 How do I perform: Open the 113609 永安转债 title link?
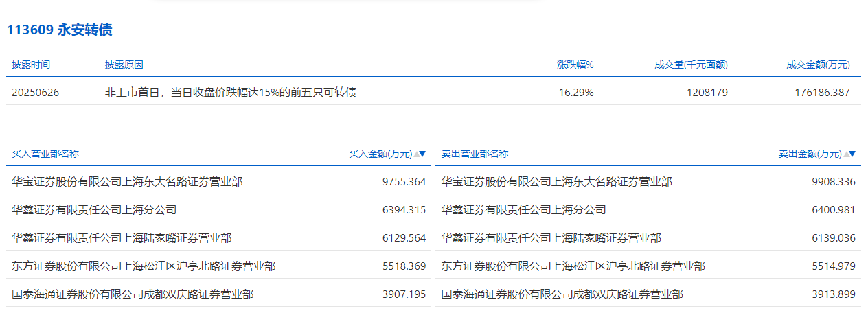tap(59, 30)
